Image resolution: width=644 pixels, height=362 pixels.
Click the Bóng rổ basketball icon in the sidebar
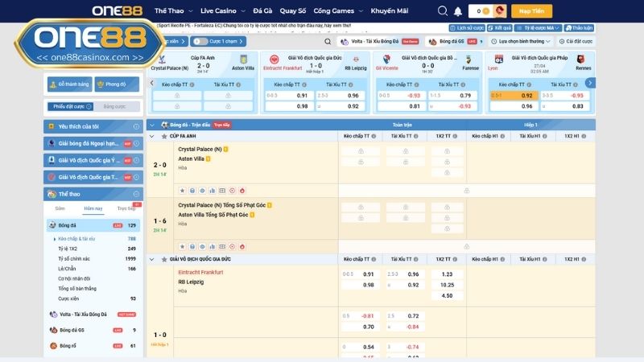tap(53, 346)
